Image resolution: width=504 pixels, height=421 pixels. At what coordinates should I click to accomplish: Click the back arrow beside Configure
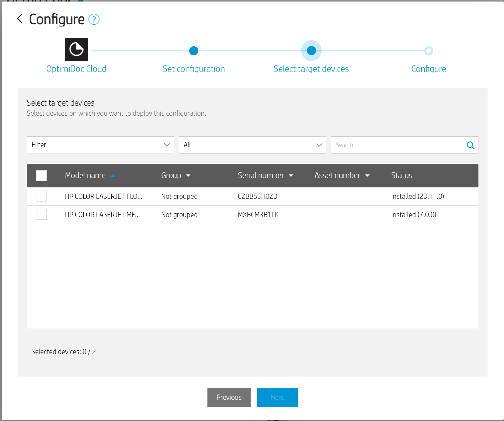click(20, 19)
